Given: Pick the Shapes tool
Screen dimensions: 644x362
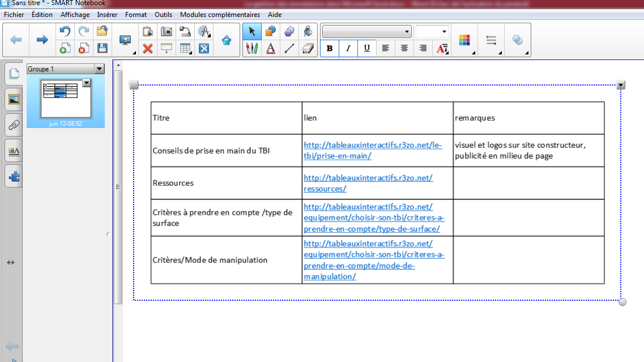Looking at the screenshot, I should click(271, 31).
